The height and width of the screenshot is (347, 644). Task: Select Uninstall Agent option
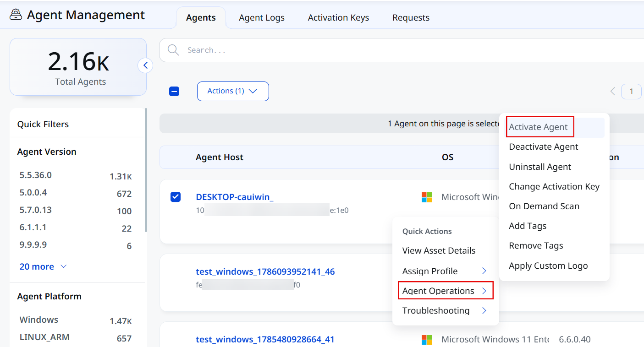click(540, 167)
